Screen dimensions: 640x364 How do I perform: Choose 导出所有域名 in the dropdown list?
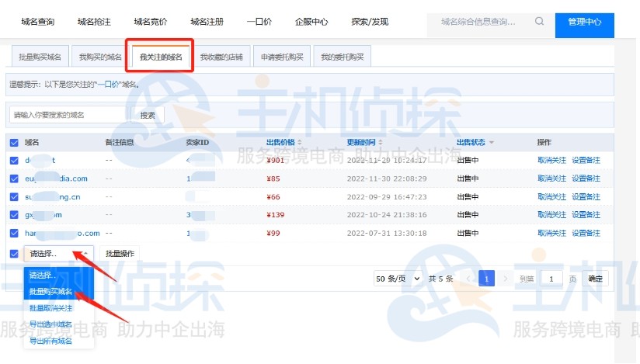pos(59,341)
